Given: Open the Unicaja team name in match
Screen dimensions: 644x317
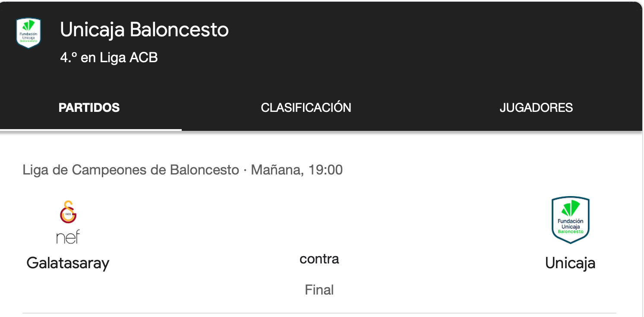Looking at the screenshot, I should tap(570, 263).
